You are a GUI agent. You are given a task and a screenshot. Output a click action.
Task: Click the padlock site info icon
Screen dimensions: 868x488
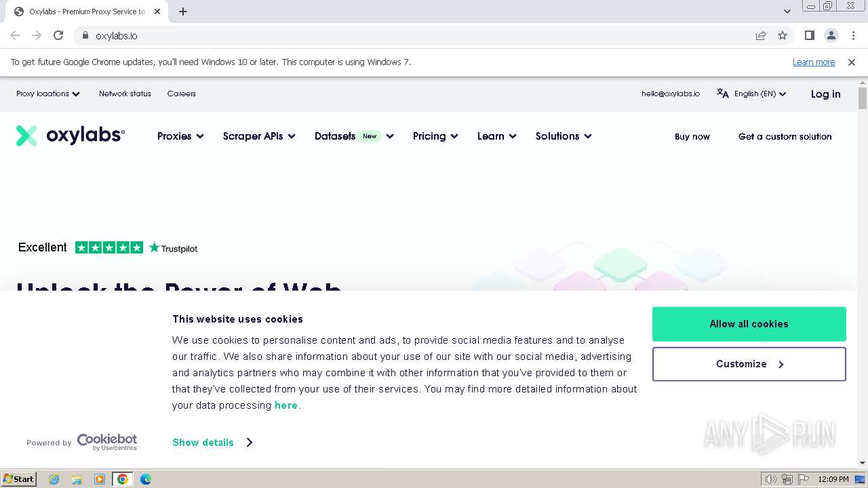pyautogui.click(x=85, y=36)
